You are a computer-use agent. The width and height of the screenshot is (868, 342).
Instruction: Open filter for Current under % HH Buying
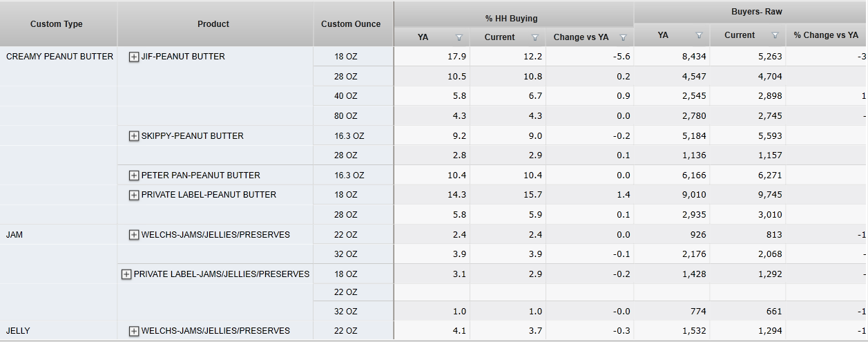[534, 37]
